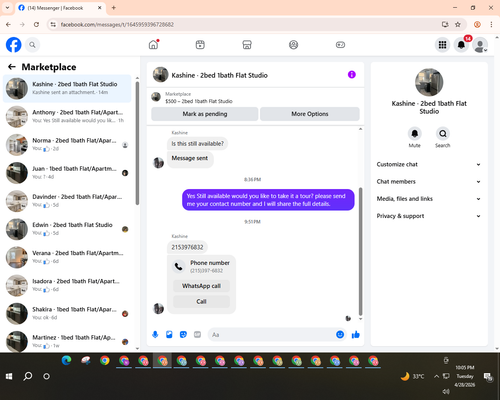This screenshot has width=500, height=400.
Task: Click the Facebook search magnifier icon
Action: coord(32,45)
